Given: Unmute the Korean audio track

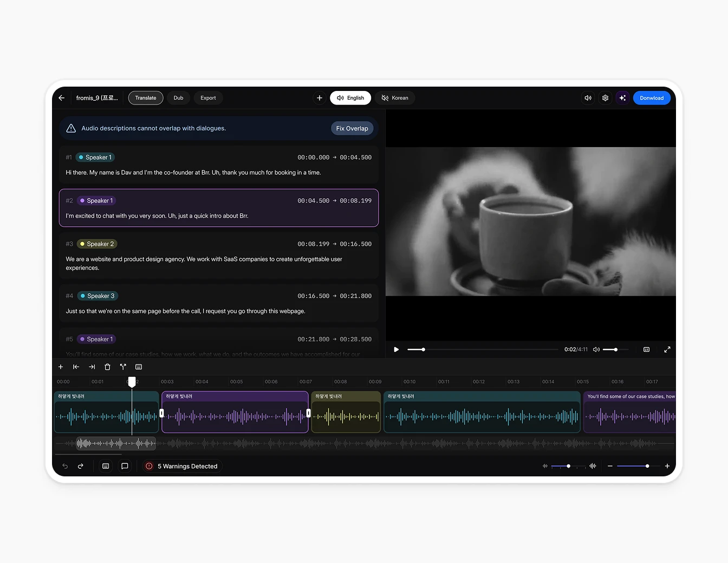Looking at the screenshot, I should coord(385,98).
